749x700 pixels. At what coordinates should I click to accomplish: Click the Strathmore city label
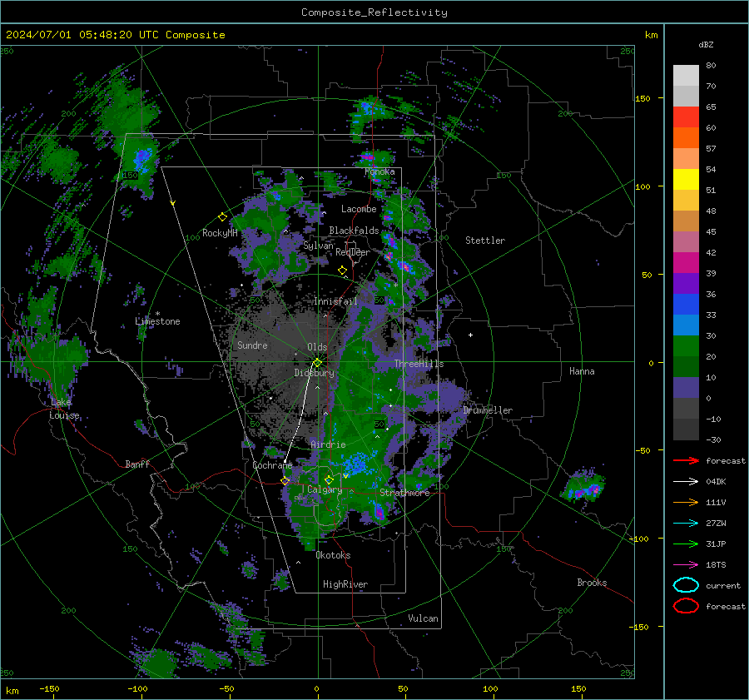tap(404, 493)
